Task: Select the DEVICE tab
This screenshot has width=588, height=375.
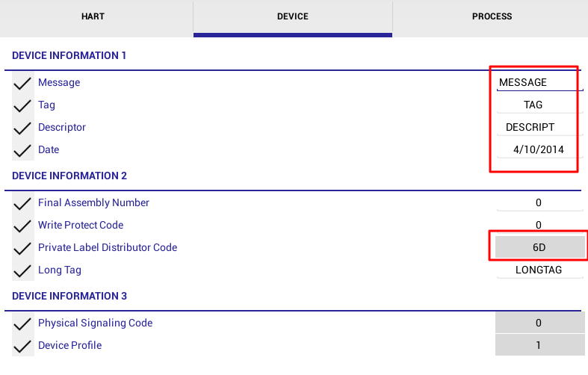Action: click(292, 17)
